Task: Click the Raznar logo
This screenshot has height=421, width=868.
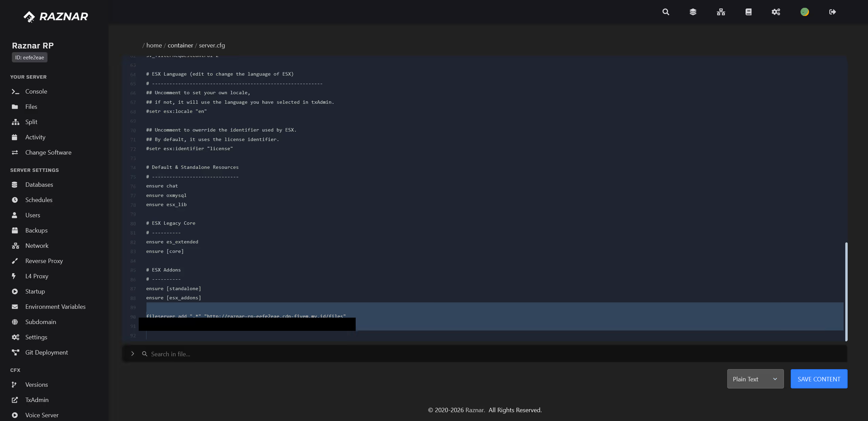Action: click(x=56, y=16)
